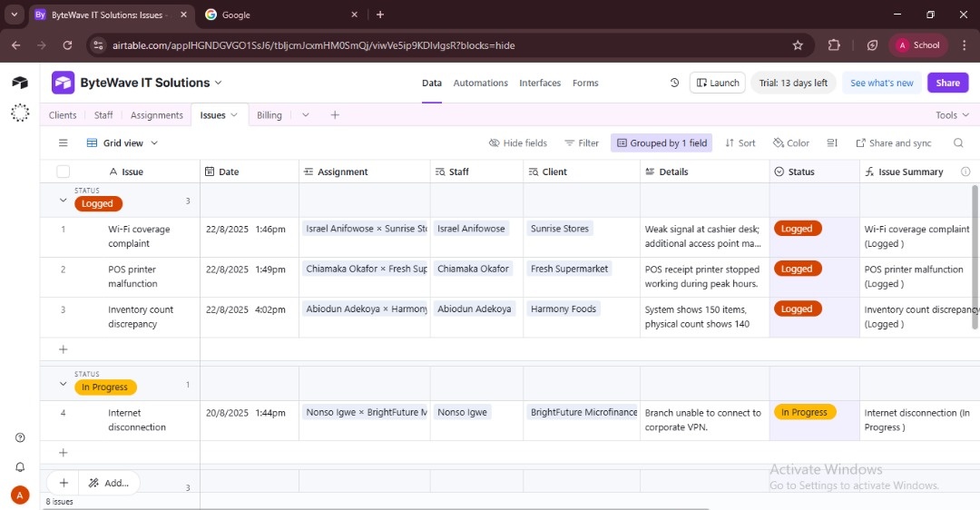The height and width of the screenshot is (510, 980).
Task: Open the Grid view dropdown
Action: (122, 143)
